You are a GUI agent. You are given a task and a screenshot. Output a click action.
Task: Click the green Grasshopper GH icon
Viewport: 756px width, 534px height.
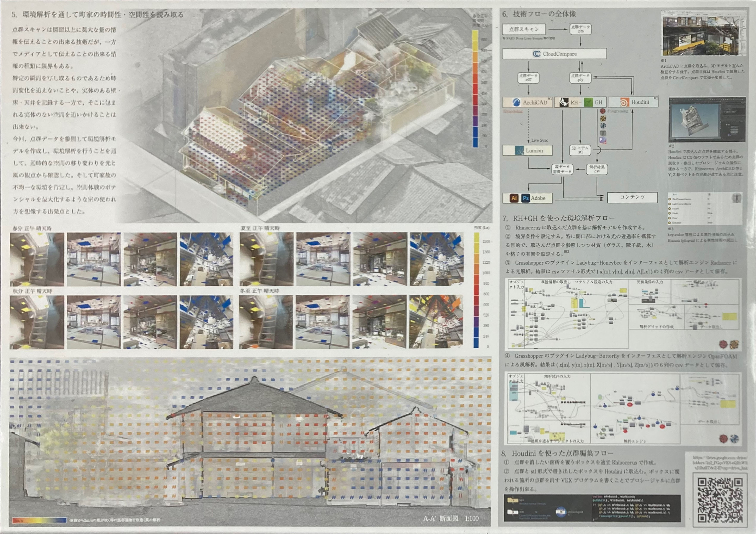click(588, 102)
